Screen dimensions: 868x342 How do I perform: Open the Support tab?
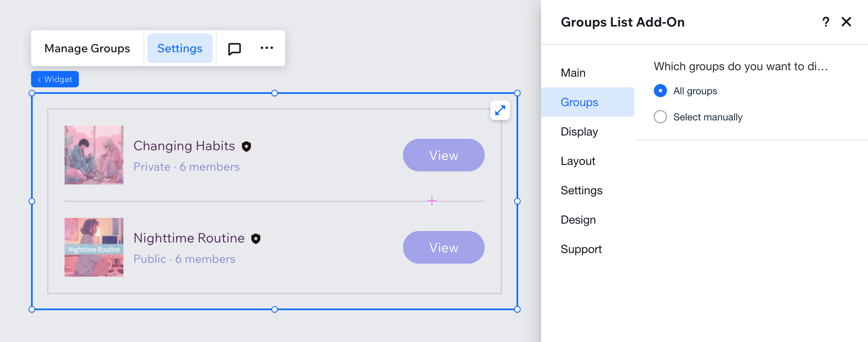(581, 249)
